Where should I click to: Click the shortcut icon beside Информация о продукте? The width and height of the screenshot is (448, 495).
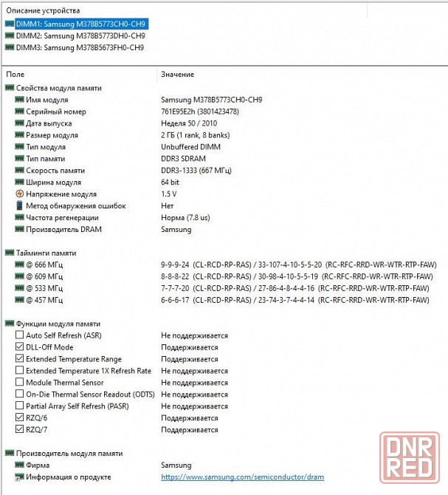coord(19,477)
